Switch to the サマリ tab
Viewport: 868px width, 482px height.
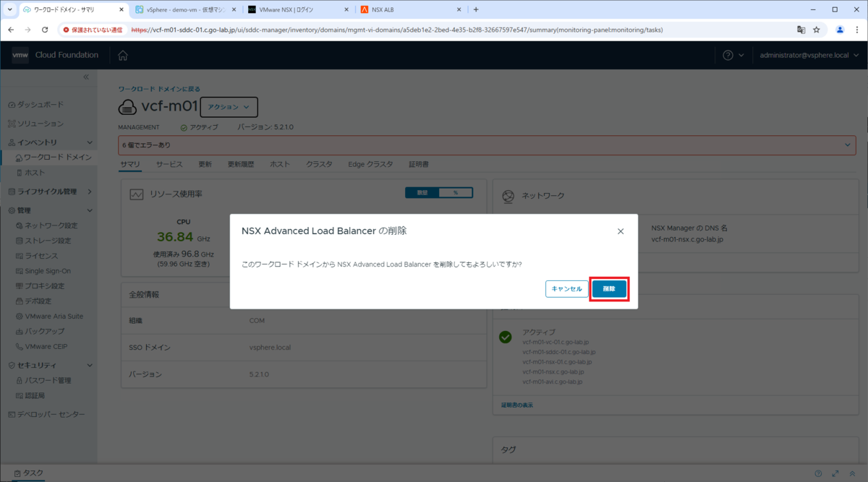pos(130,164)
